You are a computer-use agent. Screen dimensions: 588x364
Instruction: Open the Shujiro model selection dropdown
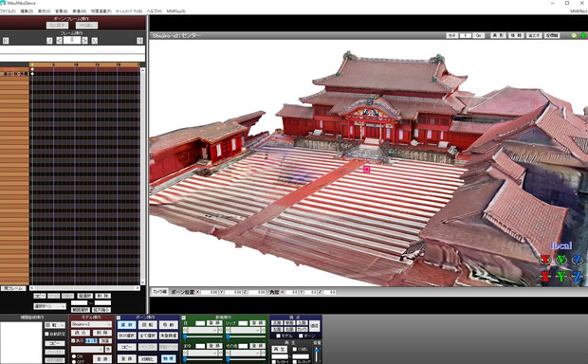click(x=91, y=324)
